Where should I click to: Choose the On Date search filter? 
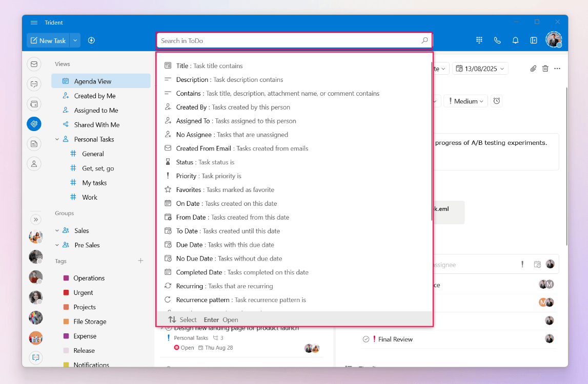pyautogui.click(x=294, y=203)
